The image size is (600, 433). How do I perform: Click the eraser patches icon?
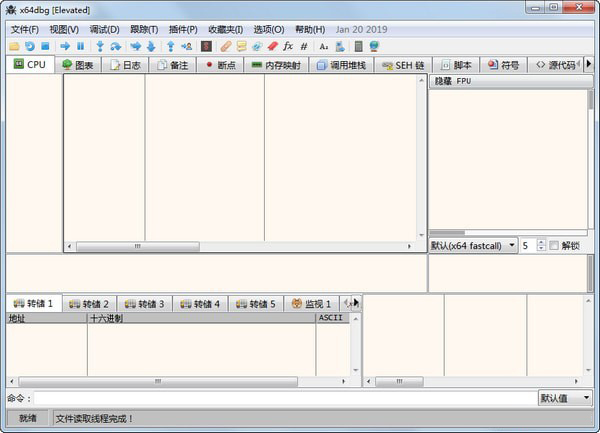[272, 46]
